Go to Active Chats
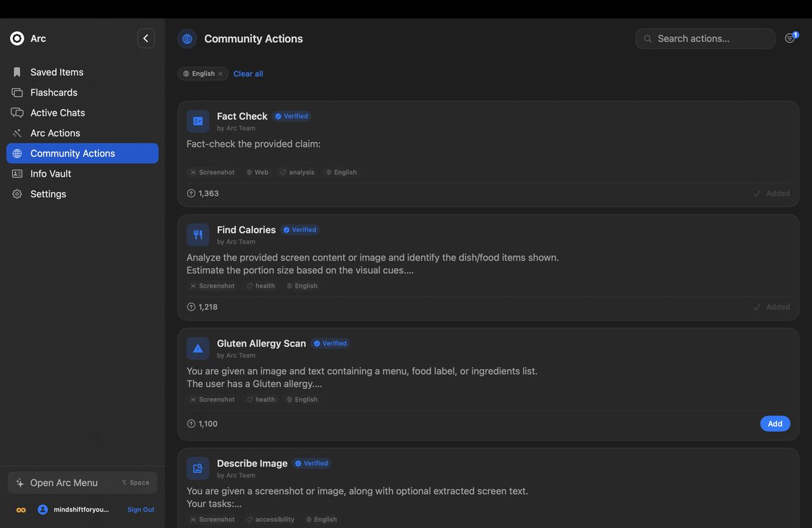Image resolution: width=812 pixels, height=528 pixels. click(x=83, y=113)
